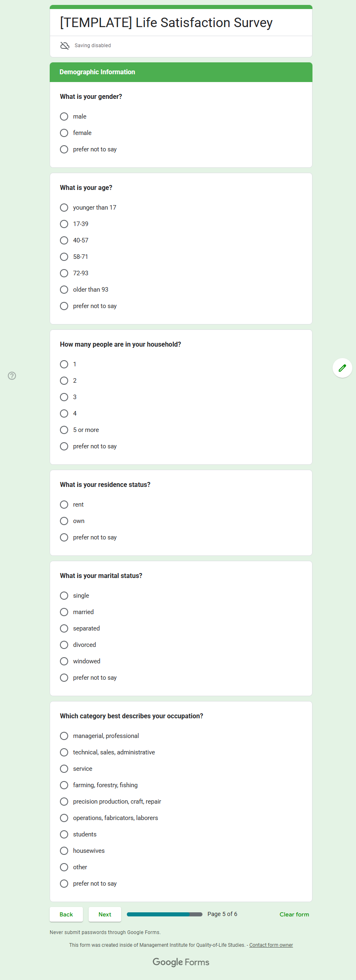Screen dimensions: 356x980
Task: Select '5 or more' household size
Action: [x=64, y=430]
